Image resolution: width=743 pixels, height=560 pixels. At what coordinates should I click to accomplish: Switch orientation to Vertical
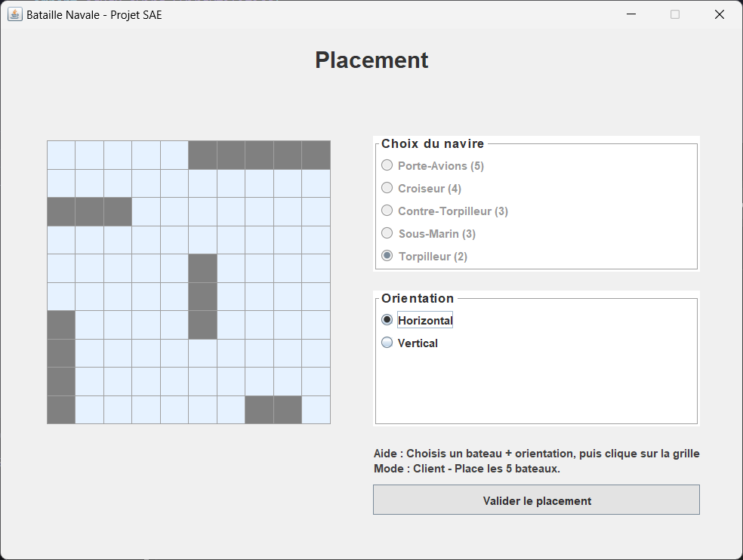click(x=386, y=343)
